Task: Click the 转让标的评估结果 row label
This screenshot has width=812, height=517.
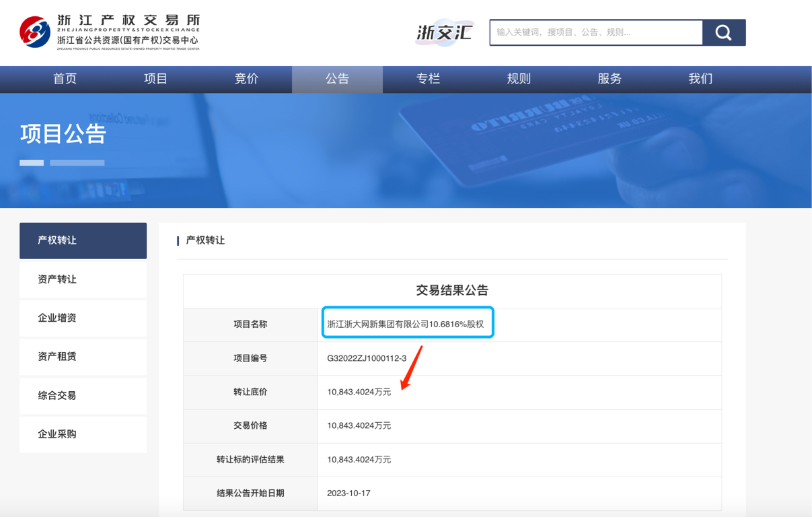Action: (250, 460)
